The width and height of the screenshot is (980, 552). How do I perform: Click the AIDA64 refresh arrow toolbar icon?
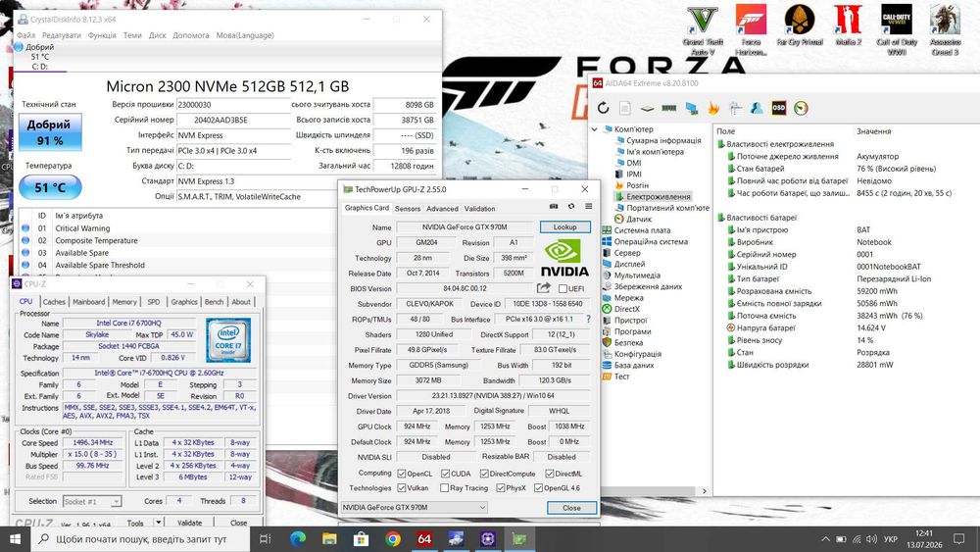pyautogui.click(x=603, y=108)
